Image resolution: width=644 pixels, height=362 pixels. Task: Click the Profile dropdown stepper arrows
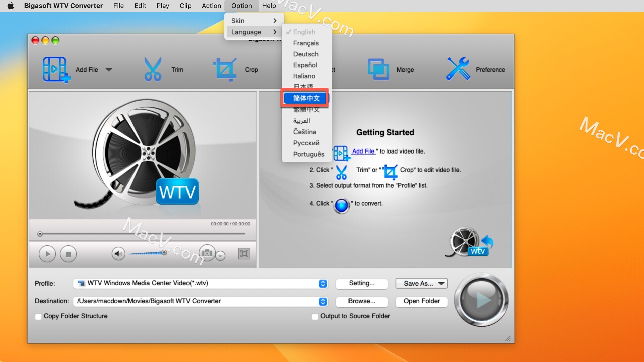[323, 284]
